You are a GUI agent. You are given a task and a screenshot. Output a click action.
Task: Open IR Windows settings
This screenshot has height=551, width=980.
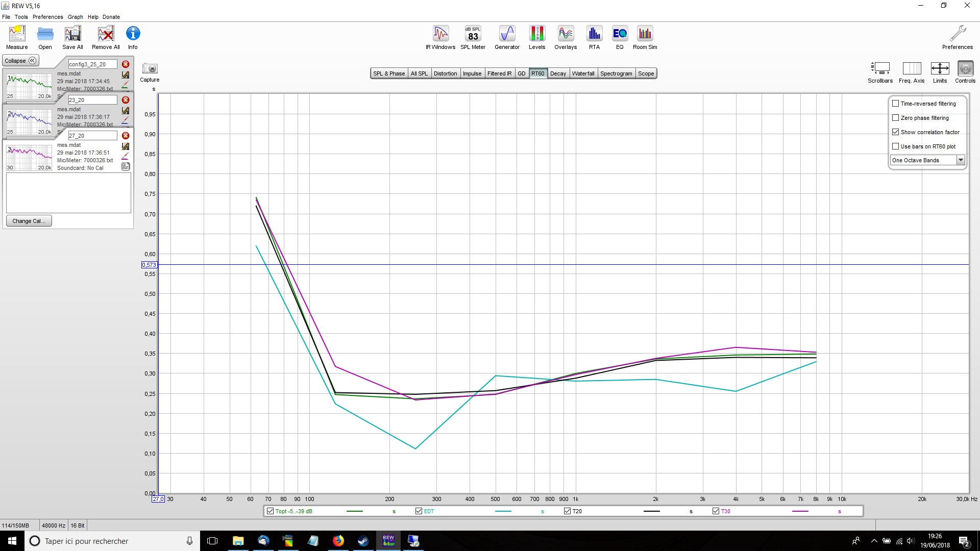click(440, 38)
